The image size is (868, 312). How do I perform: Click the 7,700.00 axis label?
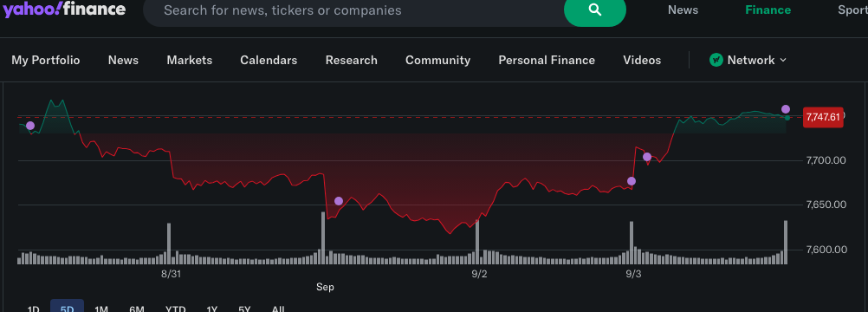(826, 160)
